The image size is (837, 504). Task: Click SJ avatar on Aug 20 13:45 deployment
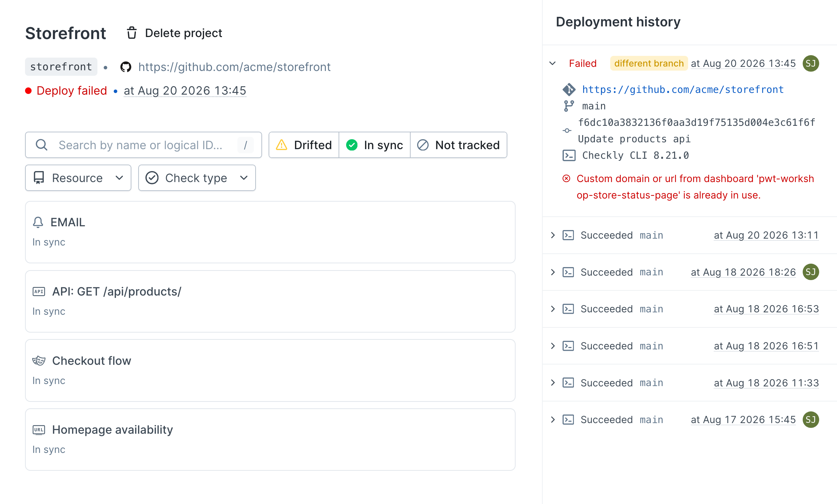coord(811,63)
